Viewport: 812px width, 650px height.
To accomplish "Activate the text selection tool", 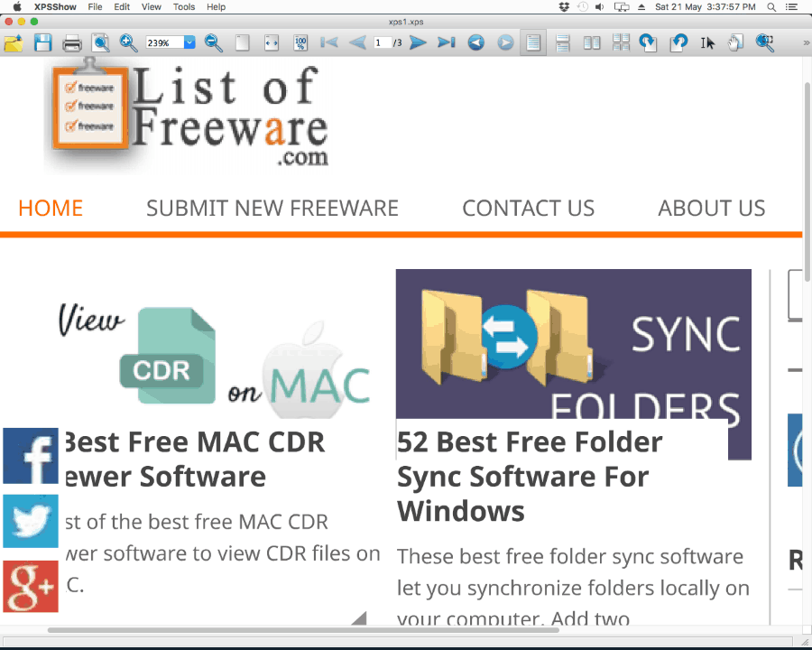I will click(x=707, y=42).
